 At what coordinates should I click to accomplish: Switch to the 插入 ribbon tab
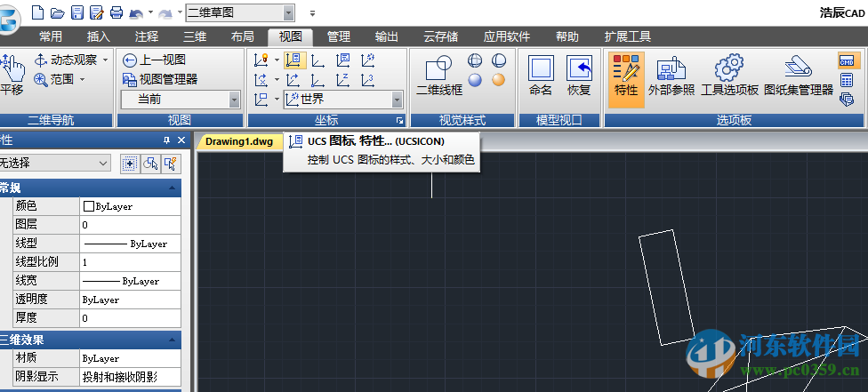99,37
